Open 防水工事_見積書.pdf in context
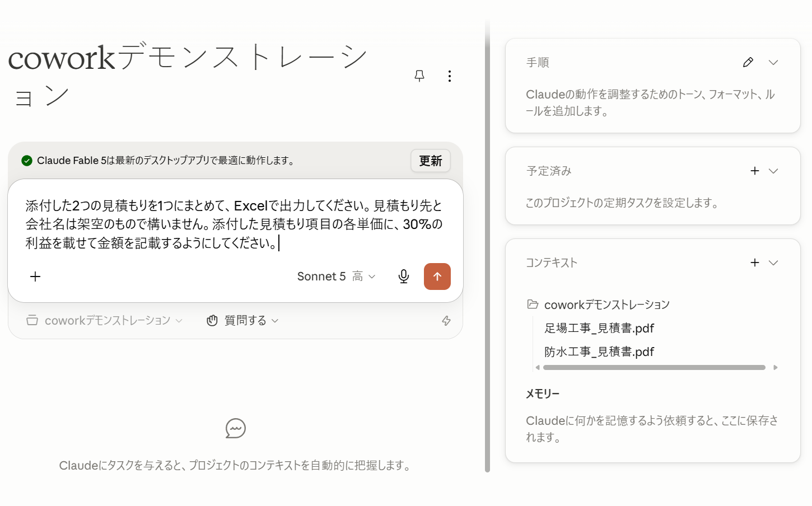The width and height of the screenshot is (812, 506). (x=599, y=352)
